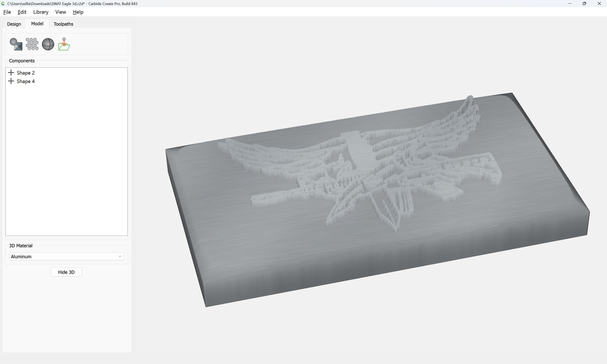
Task: Click the Add Shape sphere-and-square icon
Action: click(16, 44)
